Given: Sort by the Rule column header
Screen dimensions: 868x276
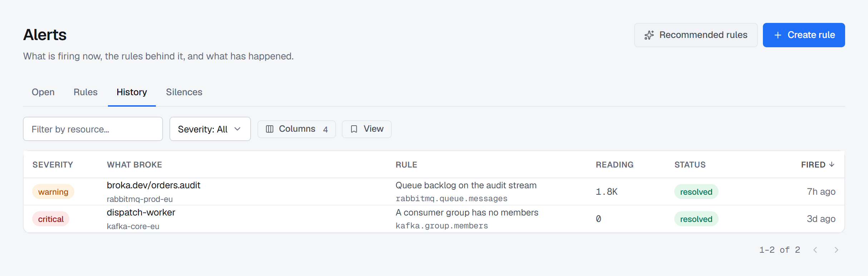Looking at the screenshot, I should tap(406, 165).
